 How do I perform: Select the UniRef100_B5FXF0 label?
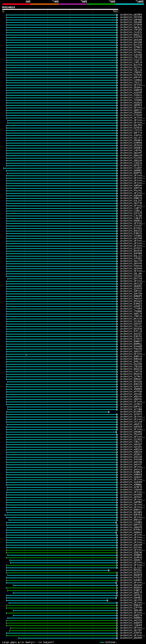(131, 77)
